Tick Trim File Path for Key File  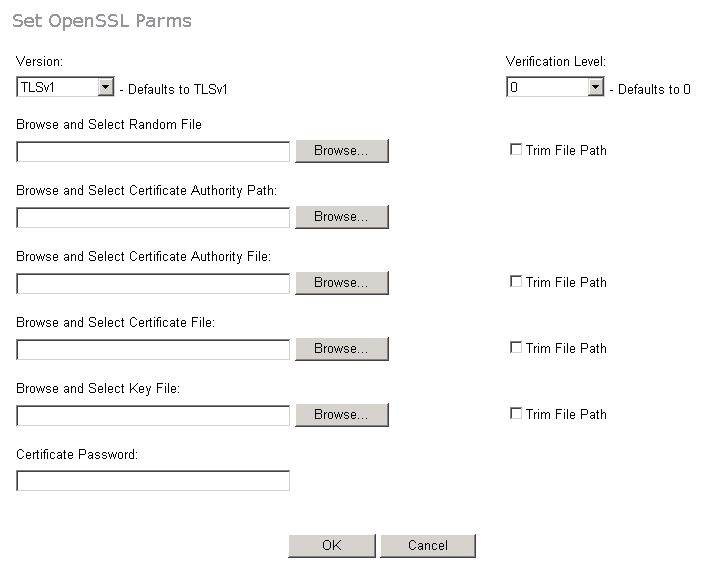(516, 414)
